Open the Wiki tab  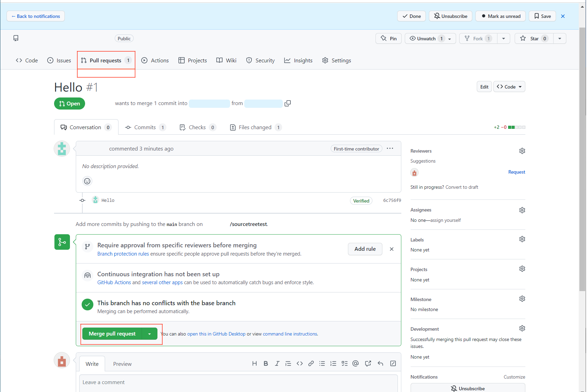click(226, 61)
